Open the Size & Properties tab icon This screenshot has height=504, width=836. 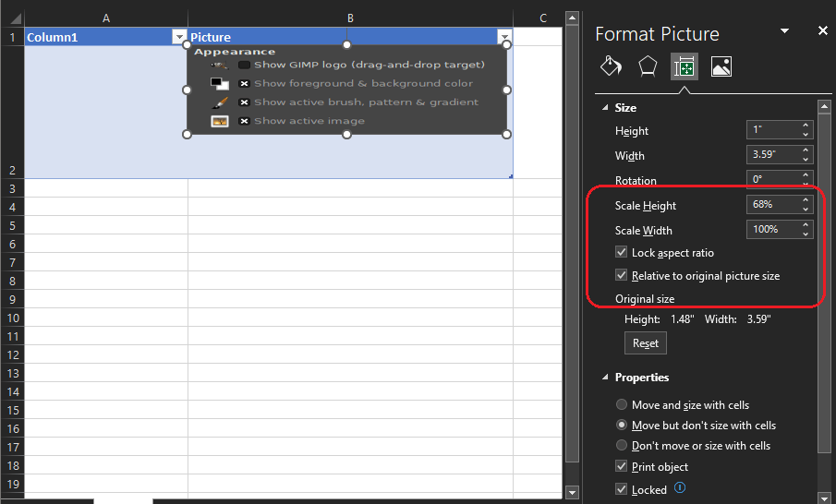[x=685, y=67]
